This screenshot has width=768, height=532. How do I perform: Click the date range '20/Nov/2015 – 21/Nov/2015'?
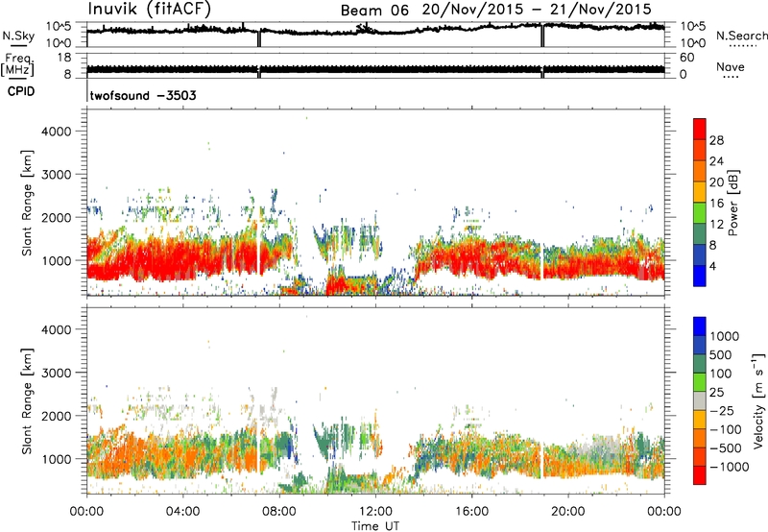tap(537, 10)
